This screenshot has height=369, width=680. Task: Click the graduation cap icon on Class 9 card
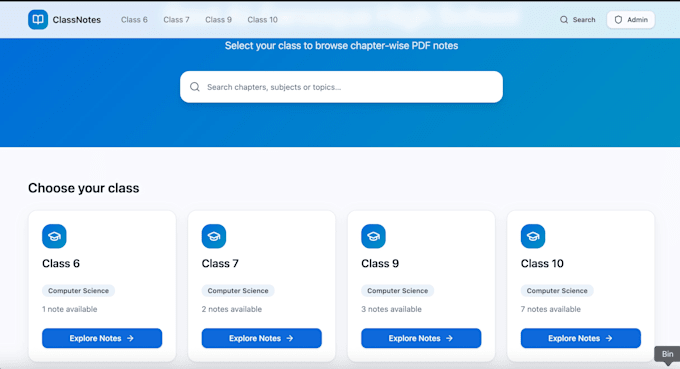[x=373, y=236]
